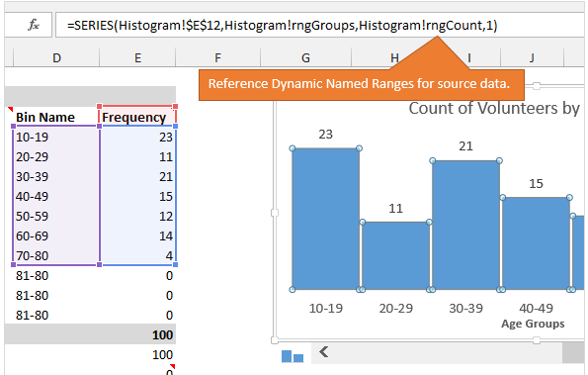
Task: Click the histogram chart icon near the scrollbar
Action: pos(293,356)
